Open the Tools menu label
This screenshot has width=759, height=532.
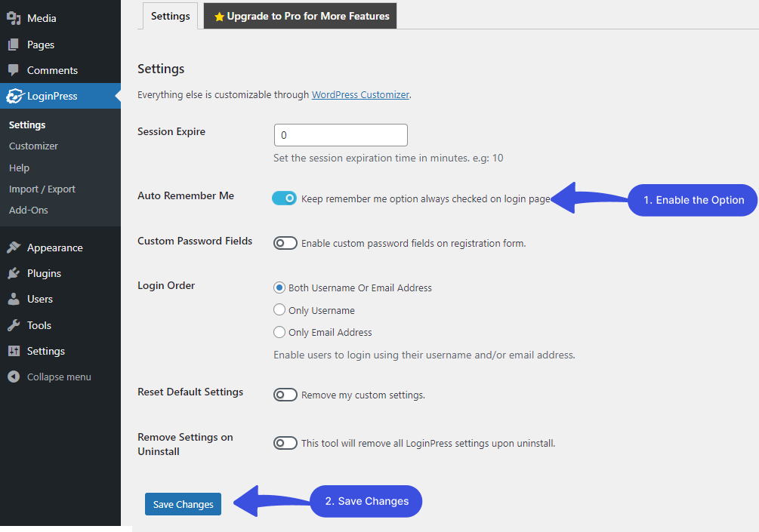pyautogui.click(x=39, y=325)
